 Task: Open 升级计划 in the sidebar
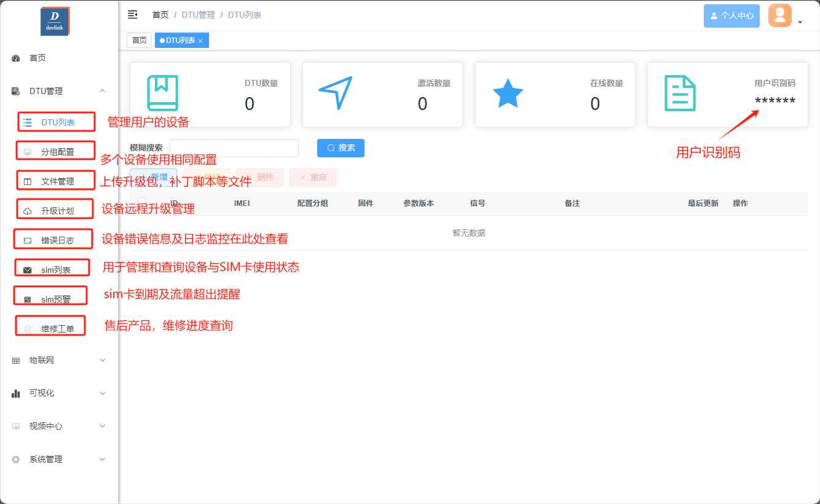pos(57,211)
